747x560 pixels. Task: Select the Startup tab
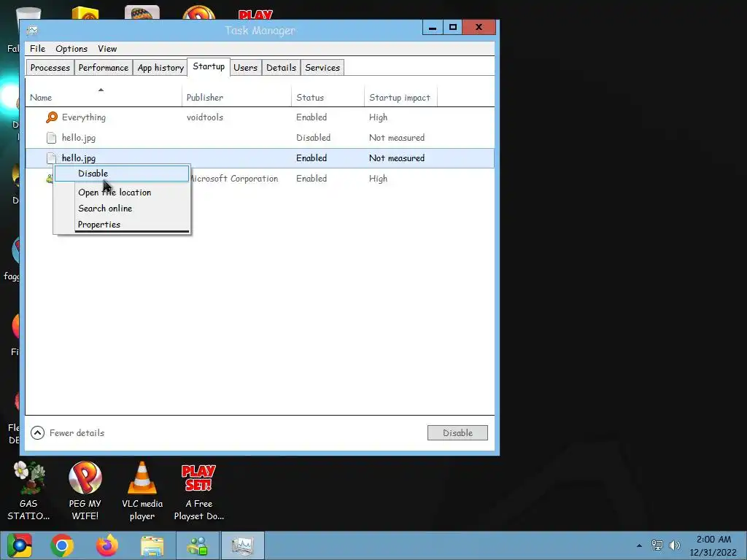(209, 66)
